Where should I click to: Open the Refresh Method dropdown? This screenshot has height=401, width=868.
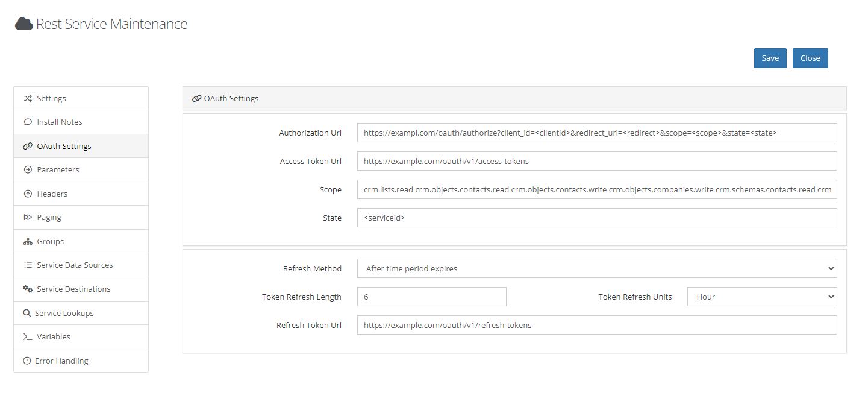pyautogui.click(x=596, y=268)
